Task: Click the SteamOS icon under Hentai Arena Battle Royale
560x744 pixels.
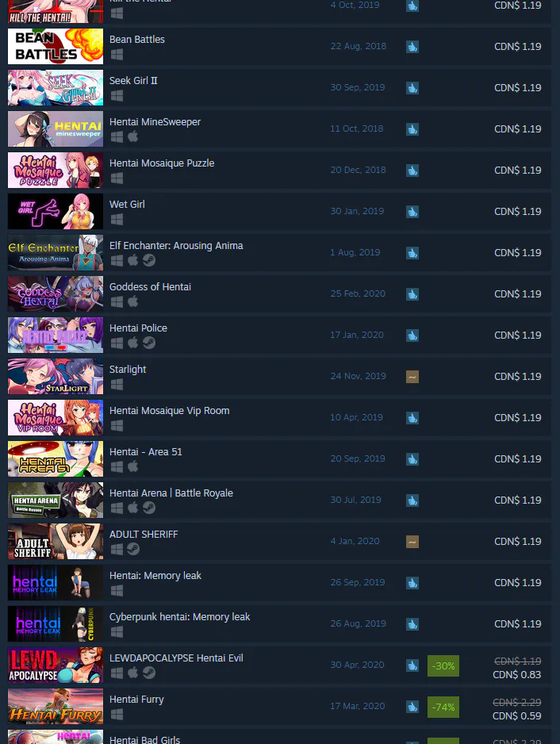Action: click(x=149, y=508)
